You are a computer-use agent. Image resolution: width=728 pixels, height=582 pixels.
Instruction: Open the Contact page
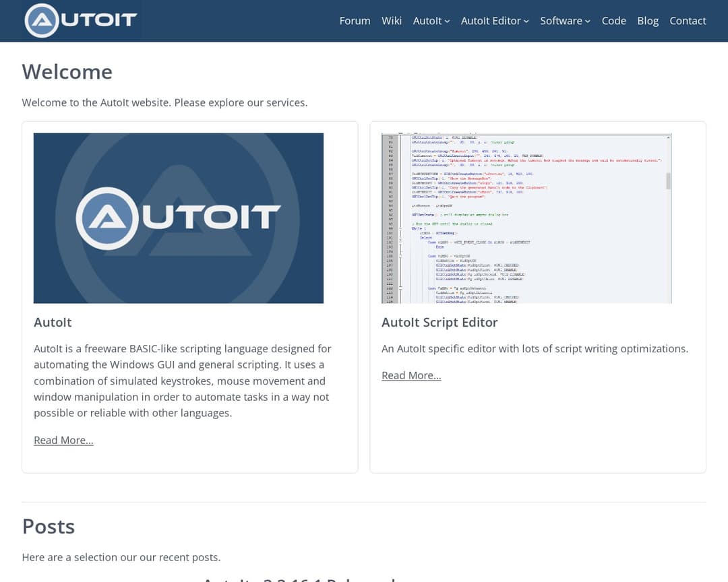688,21
